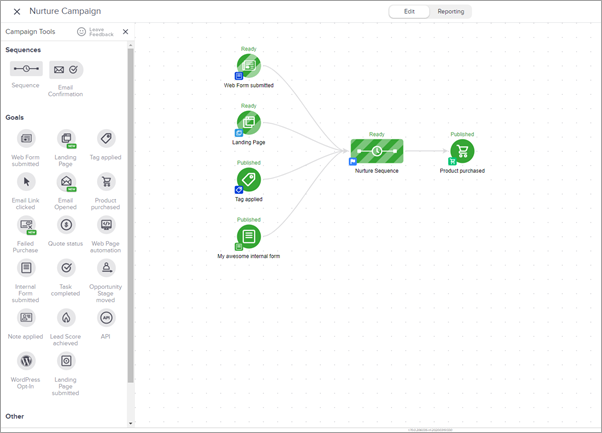Screen dimensions: 602x433
Task: Click the Published status above Product purchased
Action: tap(462, 134)
